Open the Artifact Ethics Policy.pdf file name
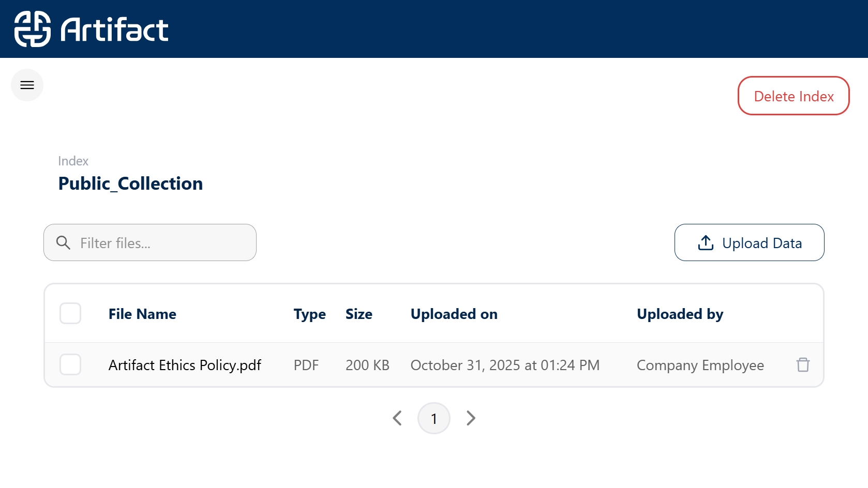 pos(185,365)
